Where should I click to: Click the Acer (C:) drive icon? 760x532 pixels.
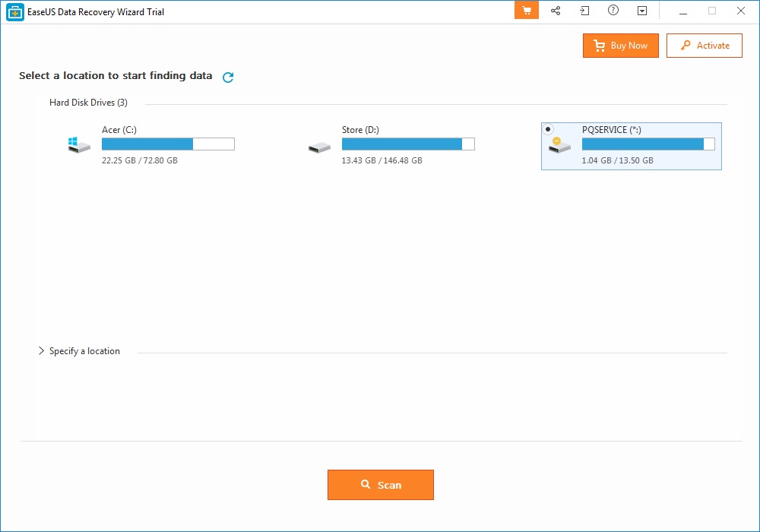click(78, 144)
